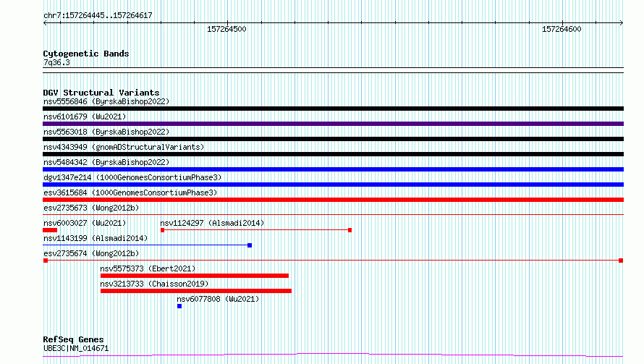Click the red bar under nsv3213733
Screen dimensions: 644x364
coord(196,291)
